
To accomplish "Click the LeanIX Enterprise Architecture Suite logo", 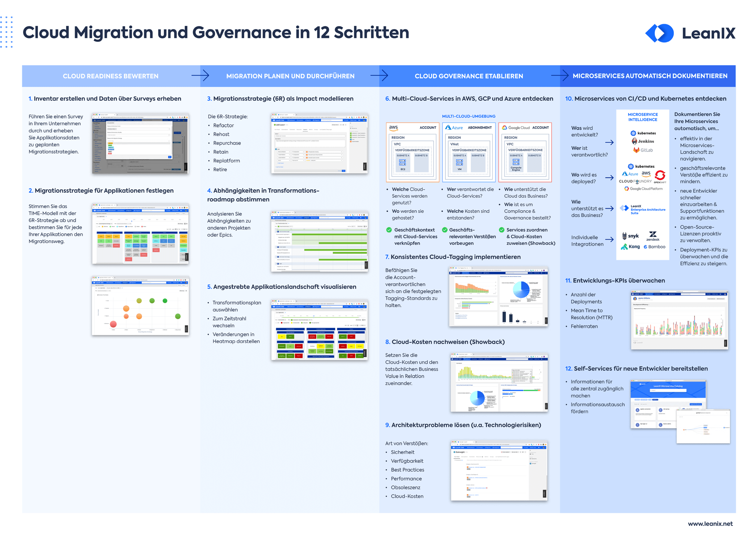I will [642, 209].
